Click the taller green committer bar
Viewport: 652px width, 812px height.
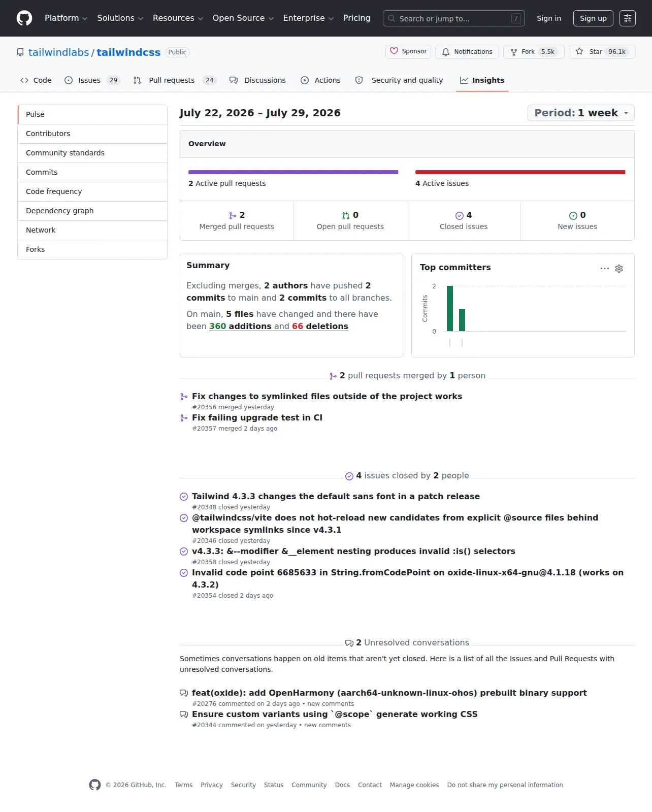[x=450, y=308]
